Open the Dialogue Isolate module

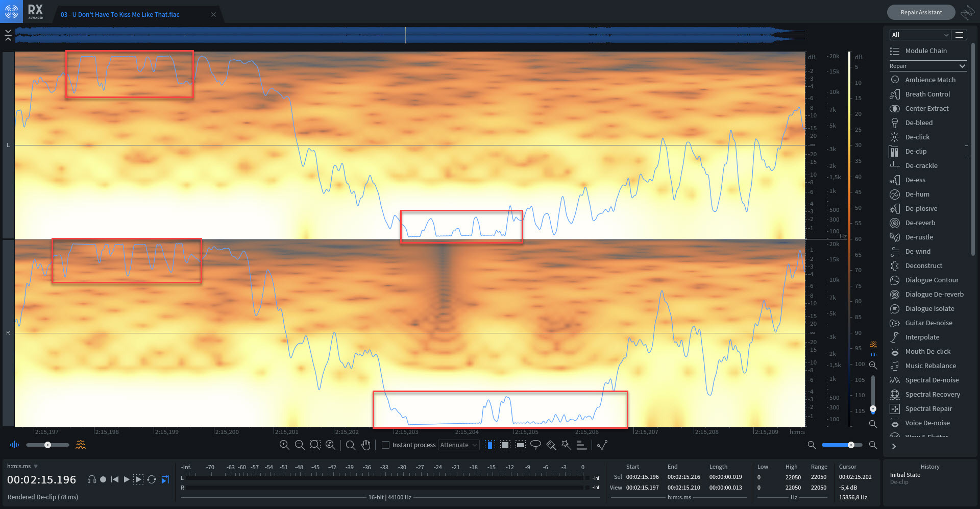coord(929,308)
